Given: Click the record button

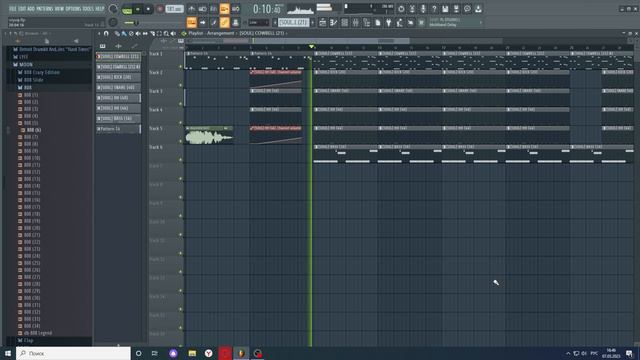Looking at the screenshot, I should click(x=160, y=9).
